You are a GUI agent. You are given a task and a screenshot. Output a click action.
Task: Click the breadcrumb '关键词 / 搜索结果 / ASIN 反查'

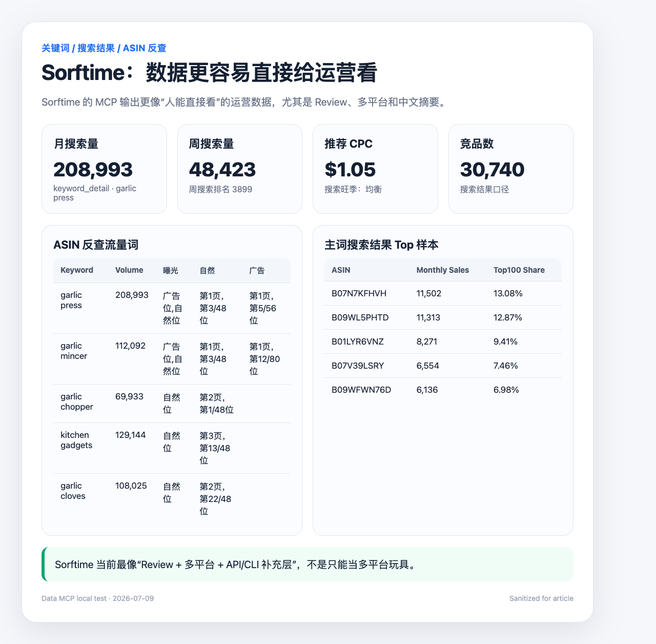[x=104, y=48]
